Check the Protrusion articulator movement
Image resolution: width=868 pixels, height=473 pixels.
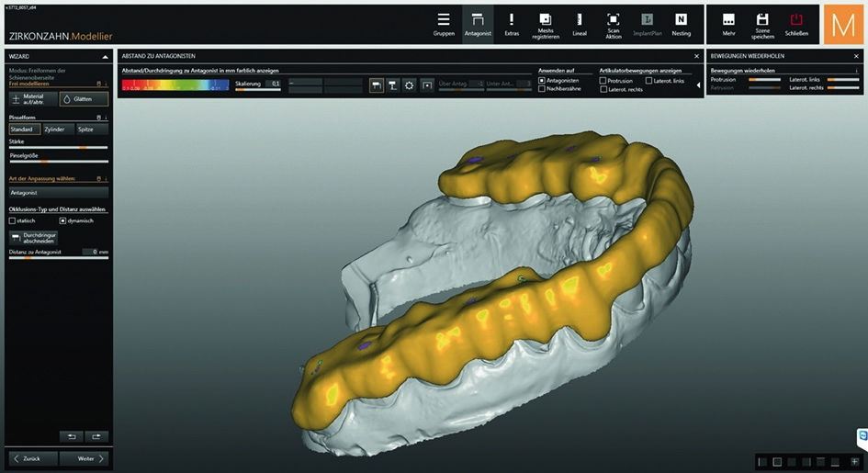603,81
